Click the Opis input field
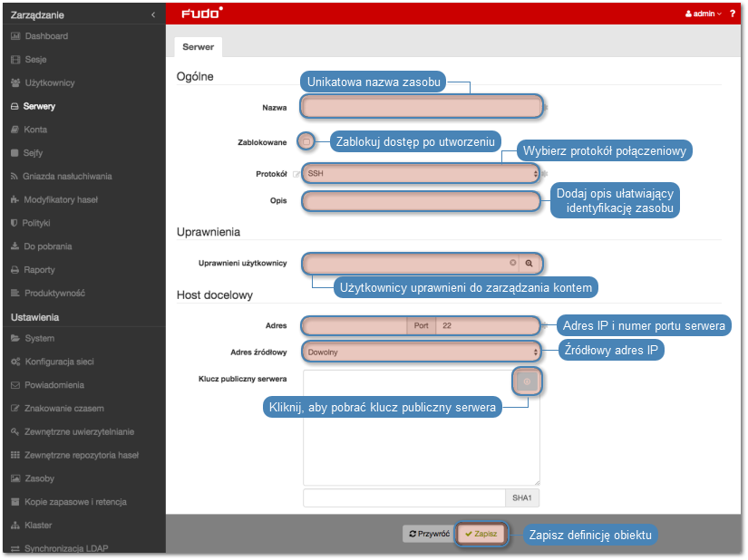The image size is (748, 560). tap(422, 200)
